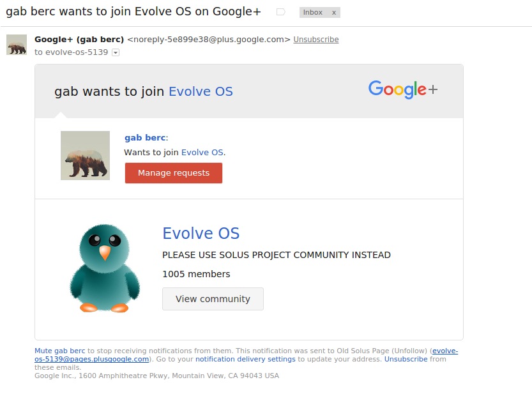The image size is (532, 396).
Task: Click the sender's bear avatar in header
Action: pos(17,45)
